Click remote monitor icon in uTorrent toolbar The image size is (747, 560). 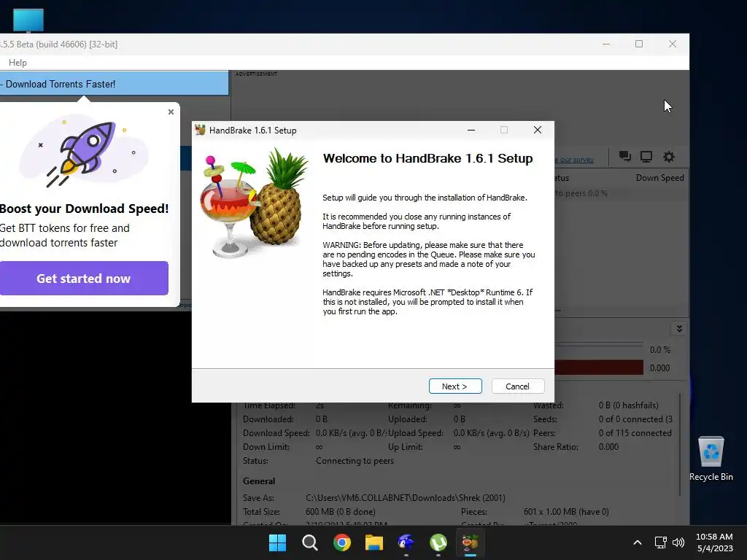(646, 157)
